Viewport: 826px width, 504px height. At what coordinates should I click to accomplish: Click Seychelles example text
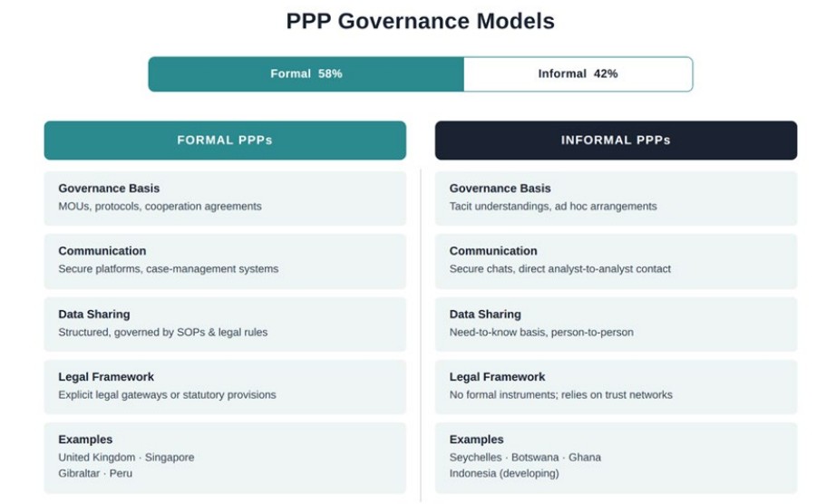[x=475, y=457]
